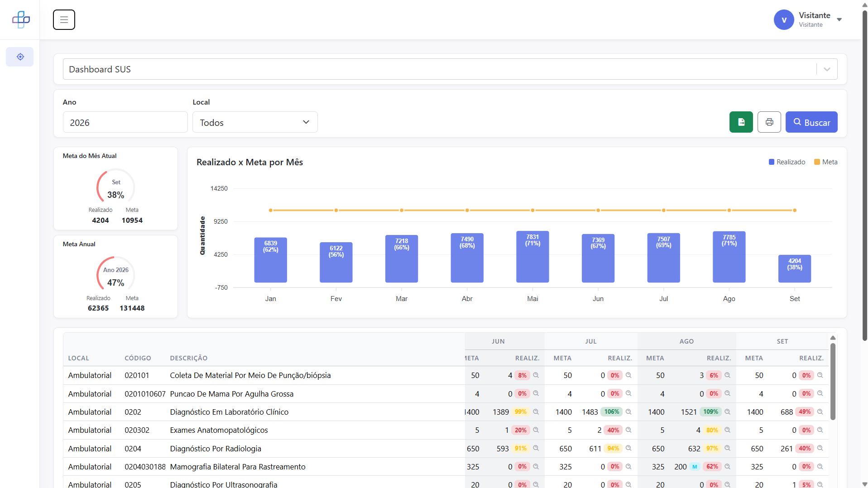Open AGO magnifier for Diagnóstico Por Radiologia row
Screen dimensions: 868x488
(x=727, y=448)
